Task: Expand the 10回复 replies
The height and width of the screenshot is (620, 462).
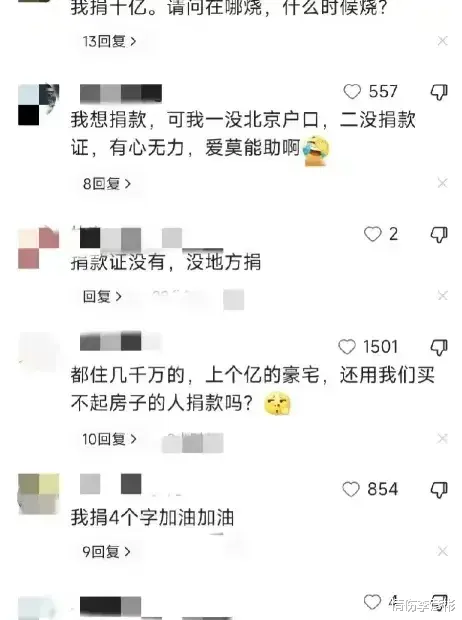Action: (x=109, y=439)
